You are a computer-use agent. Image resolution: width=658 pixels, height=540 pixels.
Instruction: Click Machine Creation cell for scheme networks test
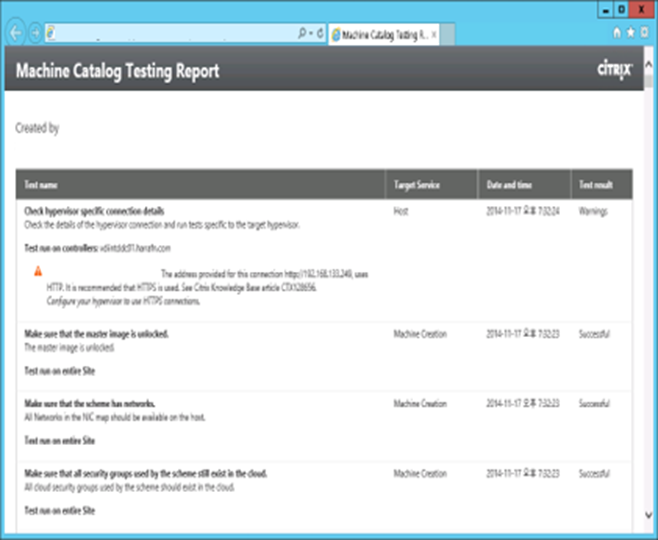[420, 404]
